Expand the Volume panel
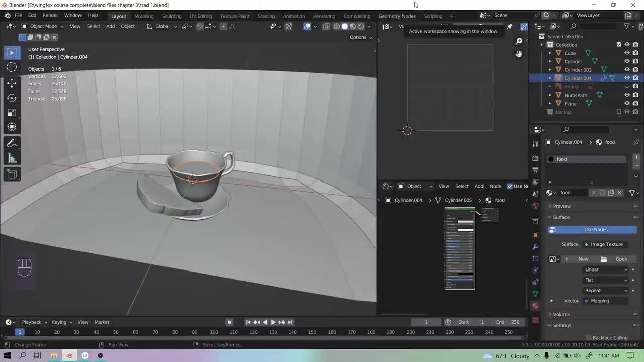The height and width of the screenshot is (362, 644). pyautogui.click(x=561, y=314)
